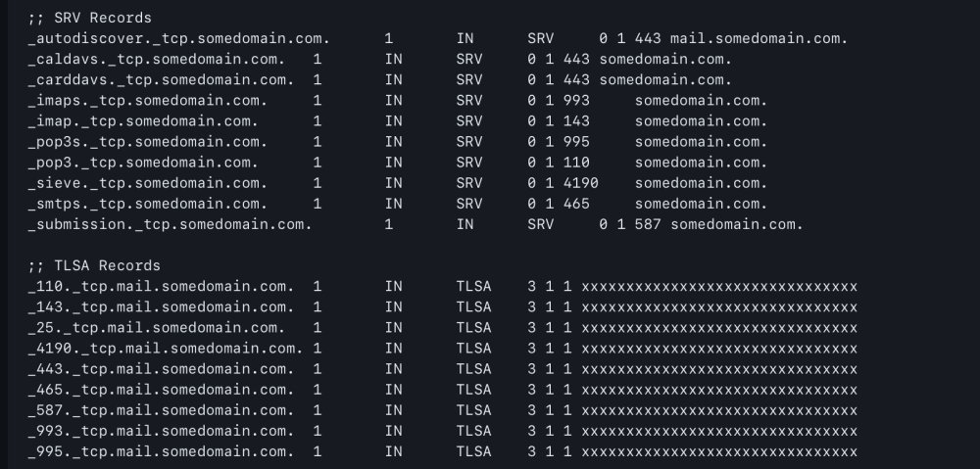980x469 pixels.
Task: Click the ';; SRV Records' comment heading
Action: pyautogui.click(x=89, y=18)
